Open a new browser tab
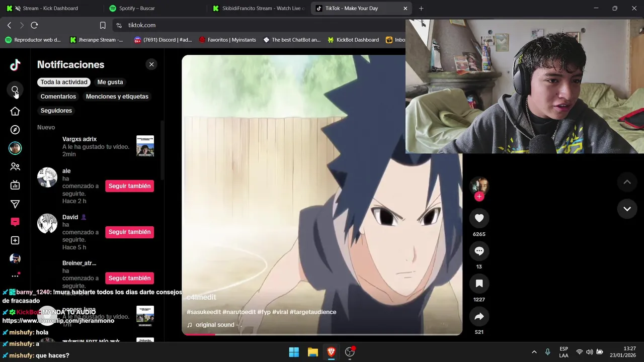The image size is (644, 362). [x=421, y=9]
